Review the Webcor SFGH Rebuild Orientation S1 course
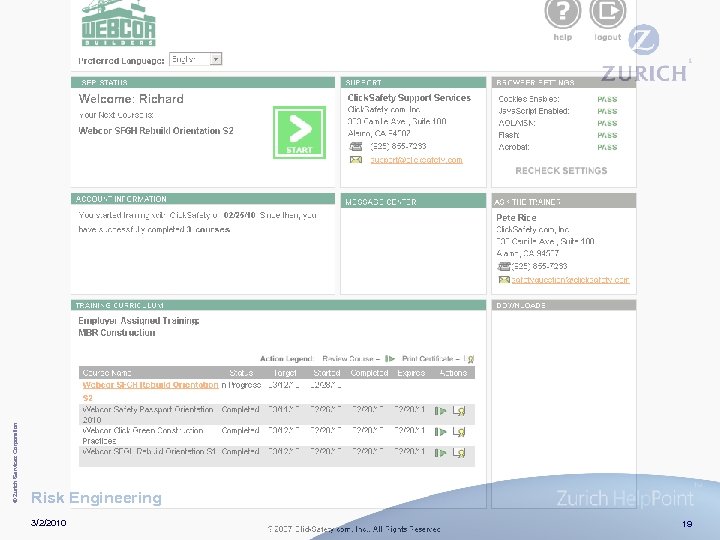720x540 pixels. pos(440,453)
